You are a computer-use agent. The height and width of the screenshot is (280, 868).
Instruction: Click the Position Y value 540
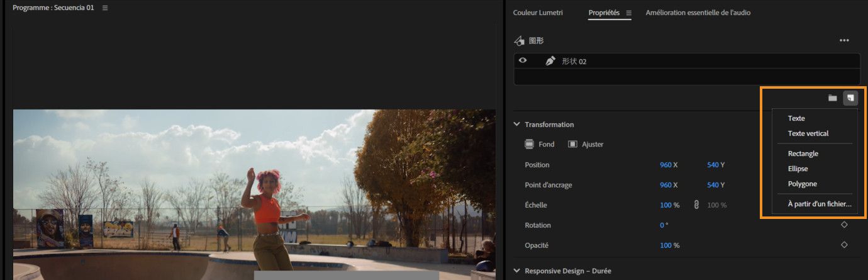tap(713, 165)
